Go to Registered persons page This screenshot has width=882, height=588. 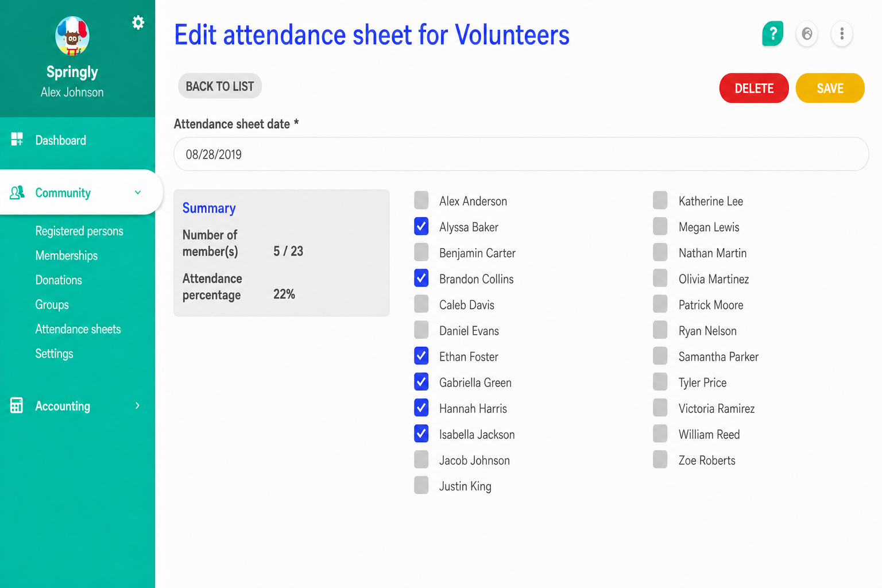[x=79, y=231]
